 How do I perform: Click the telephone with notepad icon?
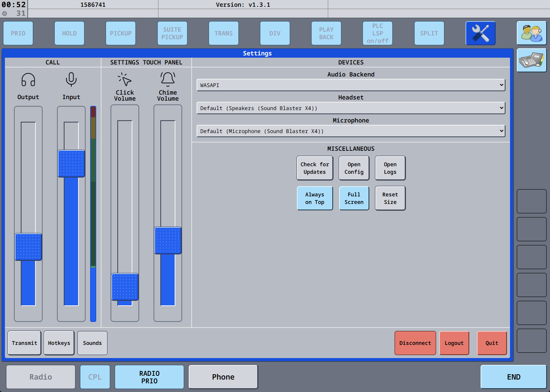(531, 60)
